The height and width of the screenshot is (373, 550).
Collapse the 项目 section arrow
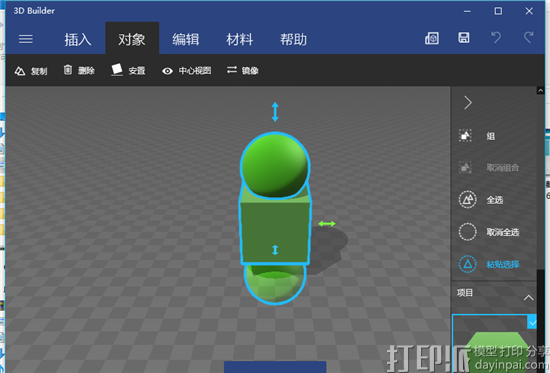coord(528,298)
